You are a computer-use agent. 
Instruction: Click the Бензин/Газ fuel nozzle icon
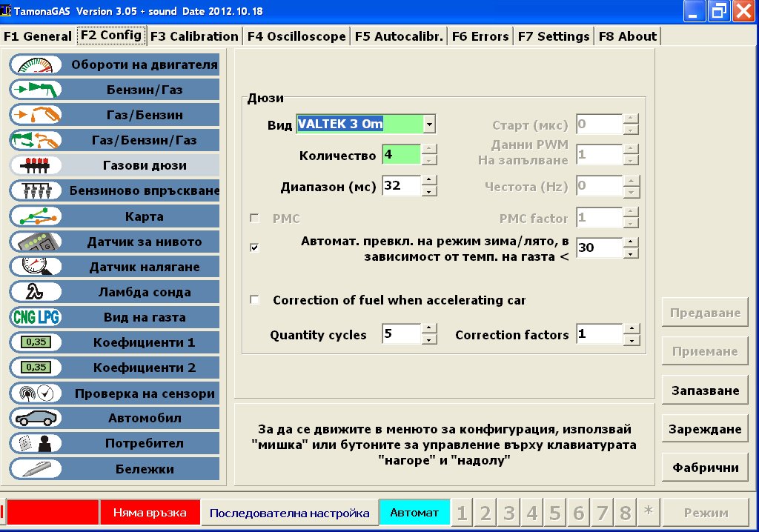(x=36, y=90)
